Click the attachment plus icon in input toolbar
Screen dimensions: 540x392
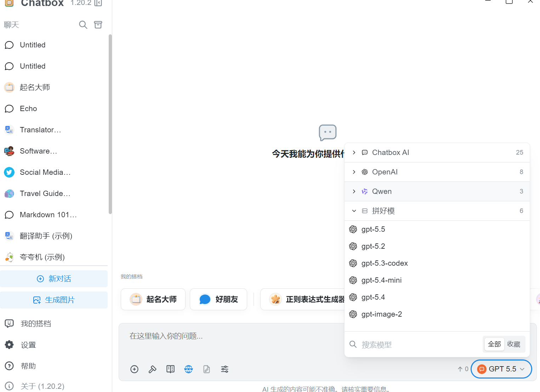(x=135, y=369)
